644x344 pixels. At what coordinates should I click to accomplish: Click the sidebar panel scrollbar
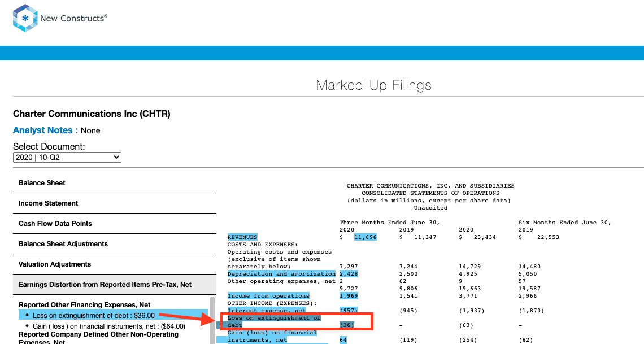click(212, 320)
